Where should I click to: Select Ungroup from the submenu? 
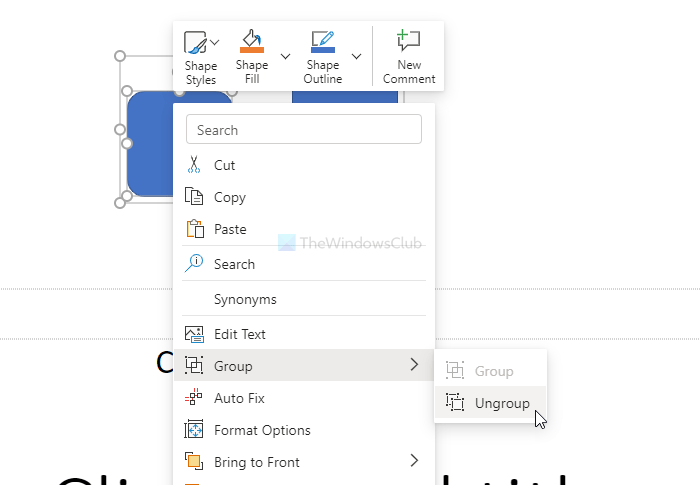point(501,403)
